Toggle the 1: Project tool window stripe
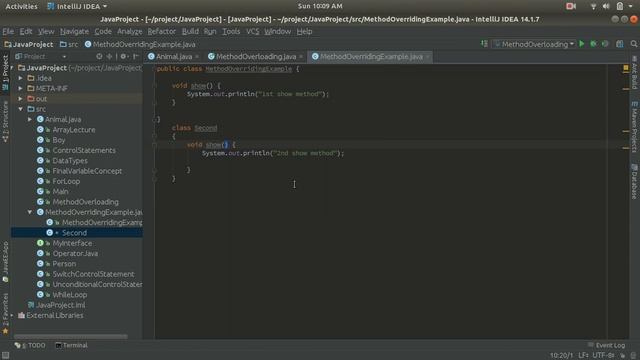This screenshot has height=360, width=640. pyautogui.click(x=5, y=73)
